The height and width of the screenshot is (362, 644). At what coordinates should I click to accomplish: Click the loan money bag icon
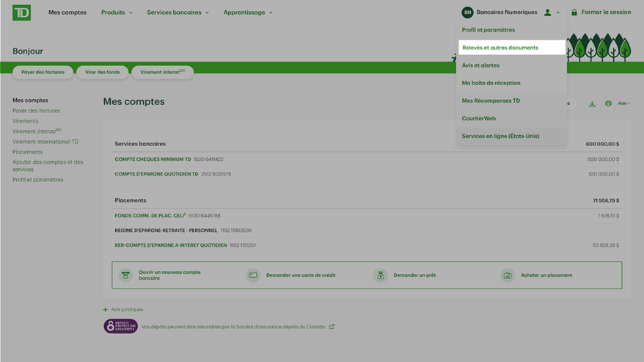point(381,275)
